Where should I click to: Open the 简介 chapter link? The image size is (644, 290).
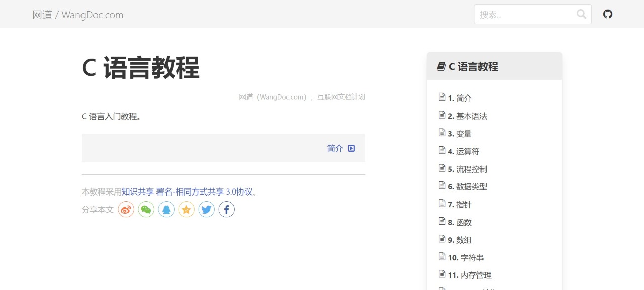pos(334,148)
